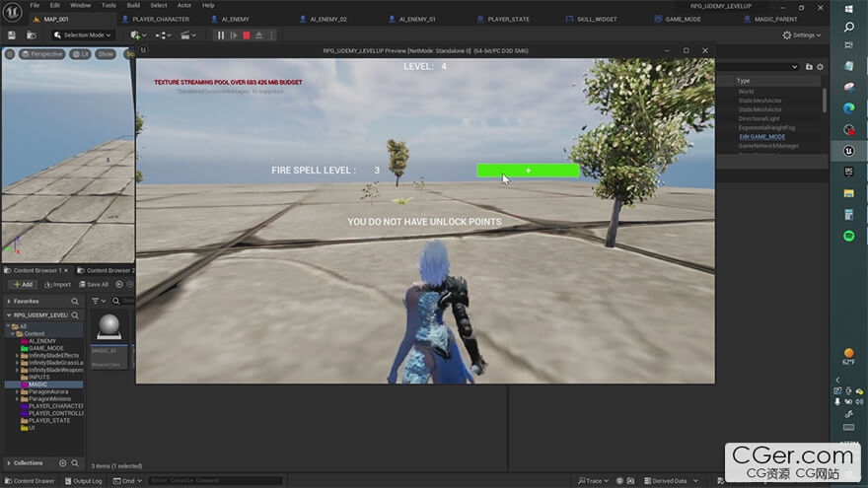Open the Trace dropdown in status bar

[x=593, y=481]
